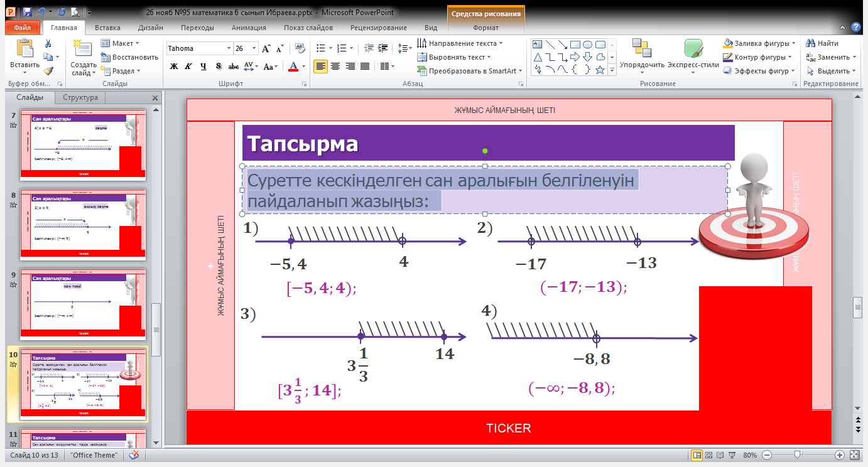Switch to the Анимация tab

coord(249,28)
